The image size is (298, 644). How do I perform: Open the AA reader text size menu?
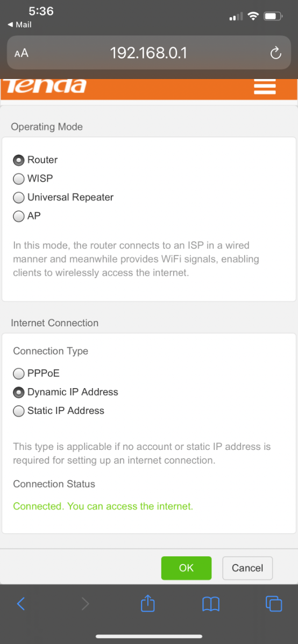(22, 53)
